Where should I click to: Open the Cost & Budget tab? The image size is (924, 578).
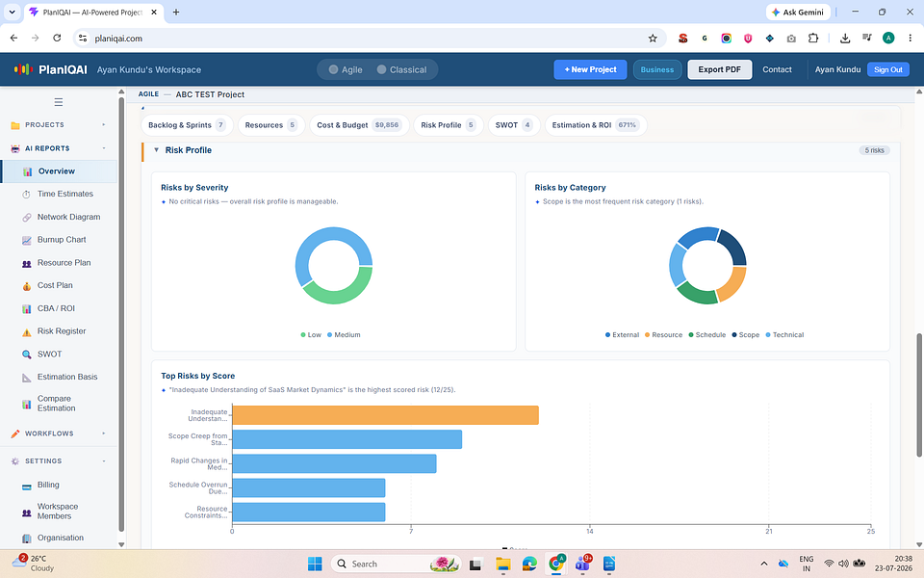(359, 125)
